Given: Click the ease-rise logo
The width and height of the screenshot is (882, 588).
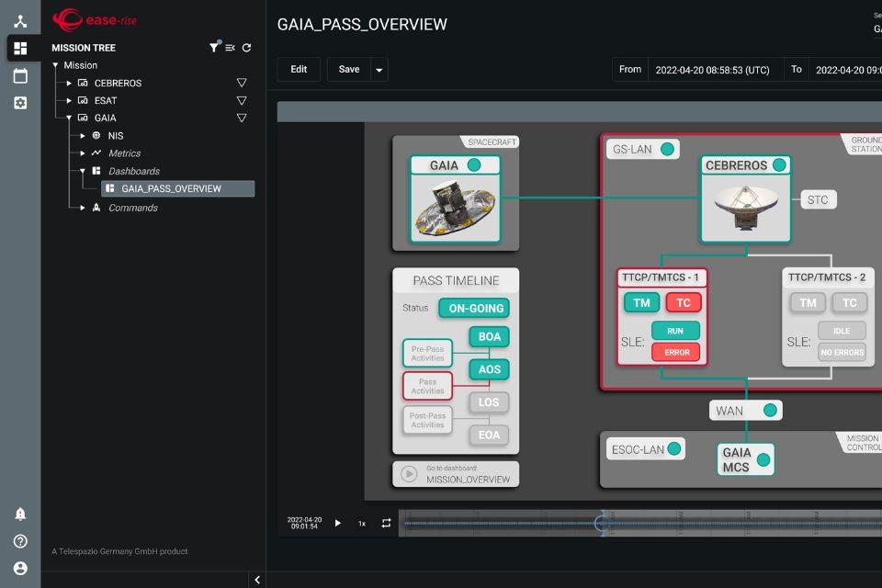Looking at the screenshot, I should (x=95, y=19).
